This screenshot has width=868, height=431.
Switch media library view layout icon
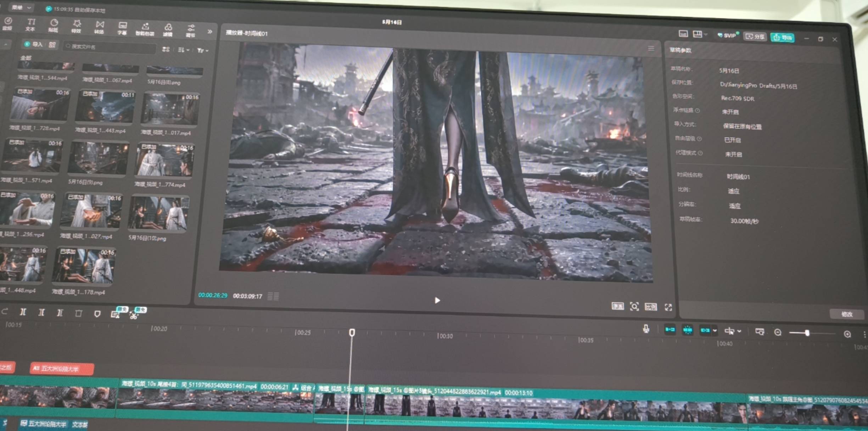pos(166,49)
